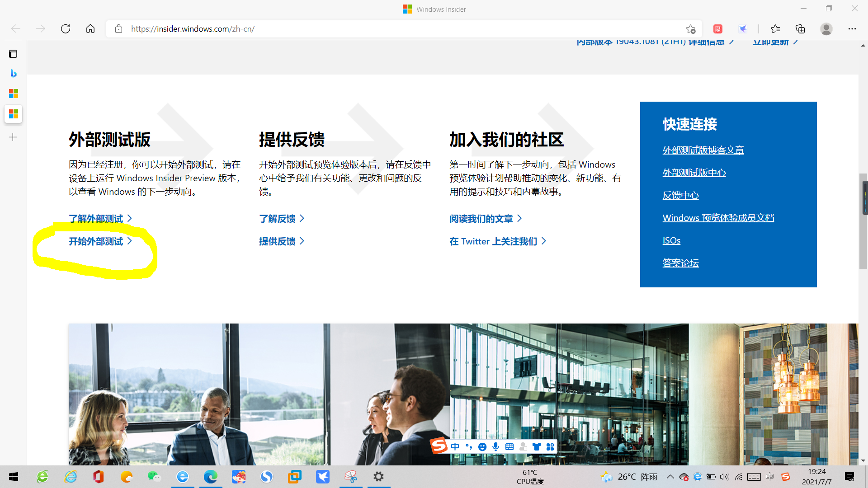Add this page to favorites
The width and height of the screenshot is (868, 488).
[690, 29]
